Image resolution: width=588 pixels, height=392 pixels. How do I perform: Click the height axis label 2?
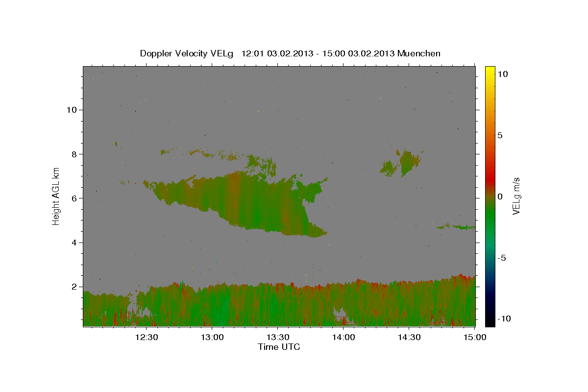pyautogui.click(x=73, y=287)
